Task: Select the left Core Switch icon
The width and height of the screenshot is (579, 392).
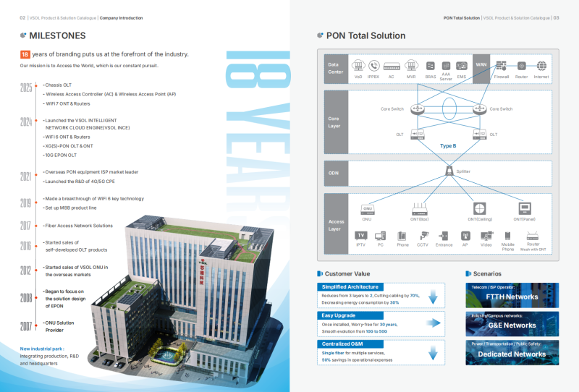Action: (415, 109)
